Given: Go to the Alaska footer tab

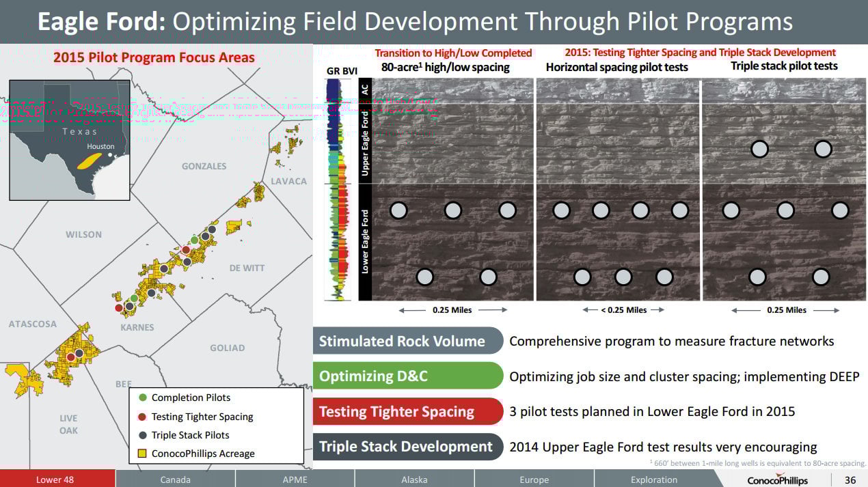Looking at the screenshot, I should (414, 479).
